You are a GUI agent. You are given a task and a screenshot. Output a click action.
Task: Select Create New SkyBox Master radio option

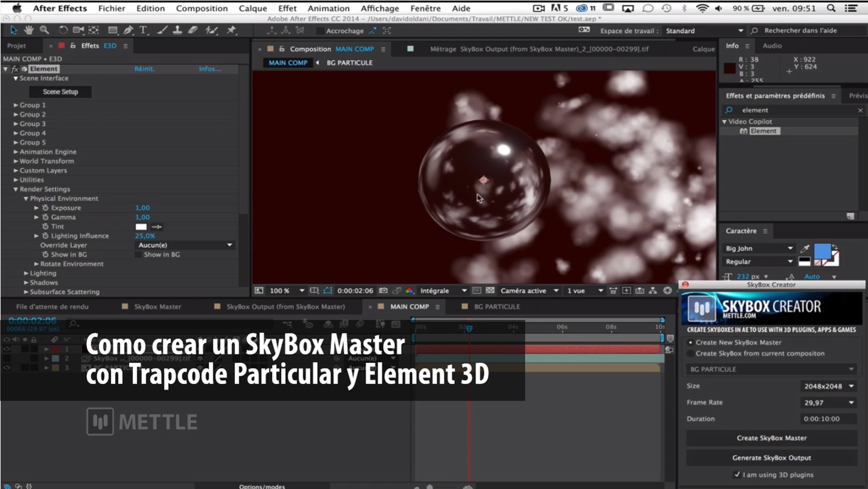point(690,342)
